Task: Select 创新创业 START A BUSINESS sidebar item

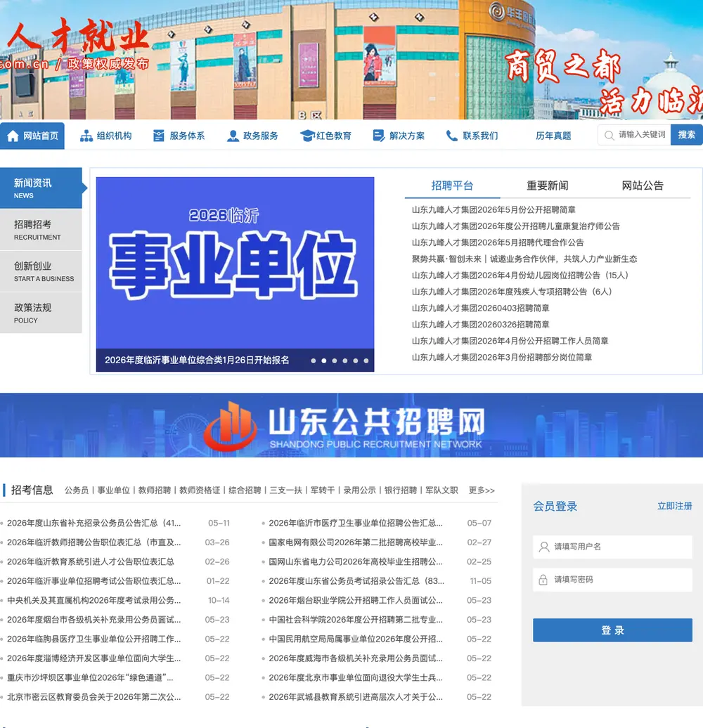Action: (x=41, y=271)
